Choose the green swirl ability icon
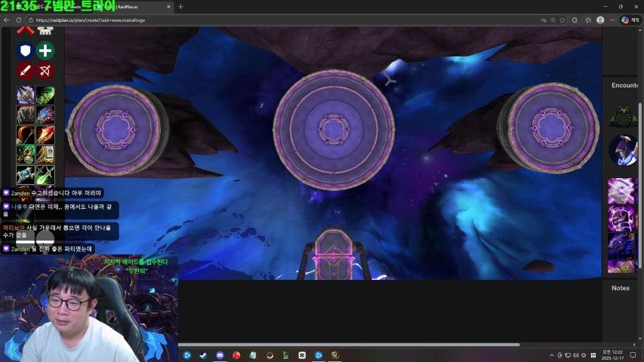This screenshot has width=644, height=362. pyautogui.click(x=45, y=95)
